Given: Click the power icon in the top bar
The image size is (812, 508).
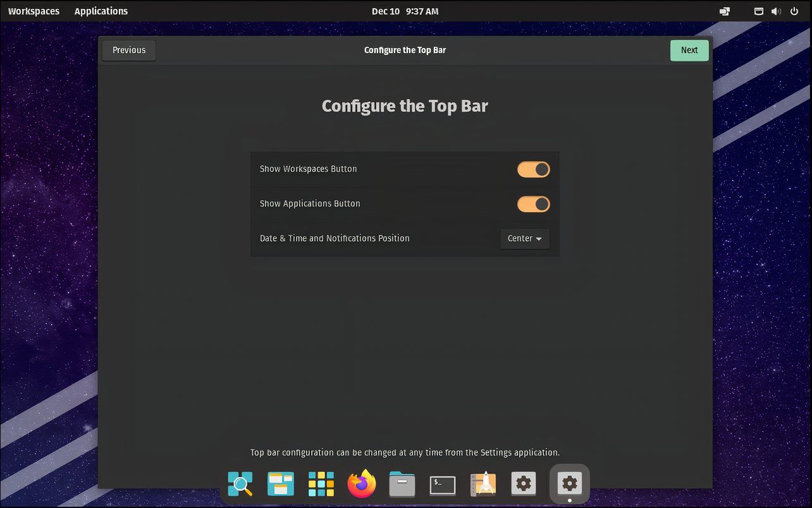Looking at the screenshot, I should [794, 11].
